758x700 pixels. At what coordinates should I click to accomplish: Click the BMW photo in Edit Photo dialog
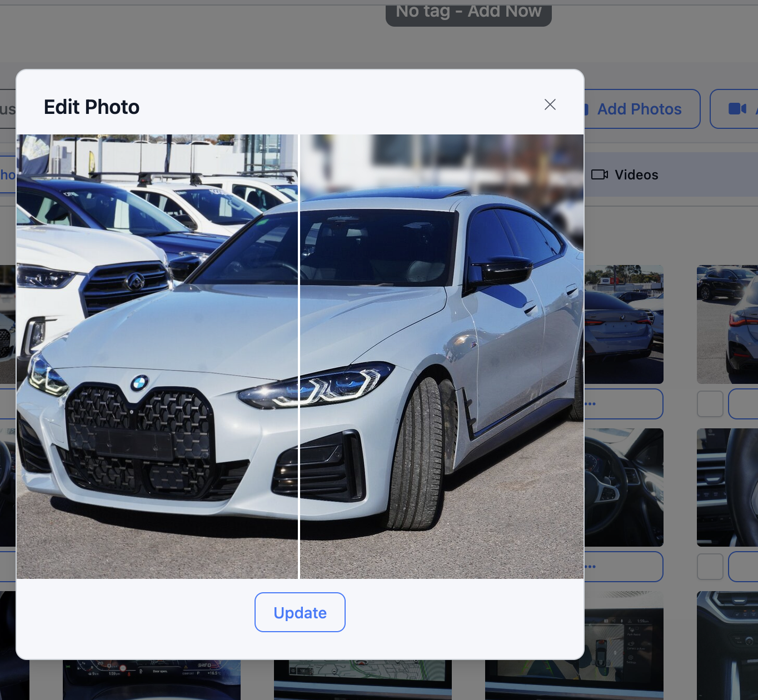pyautogui.click(x=300, y=357)
